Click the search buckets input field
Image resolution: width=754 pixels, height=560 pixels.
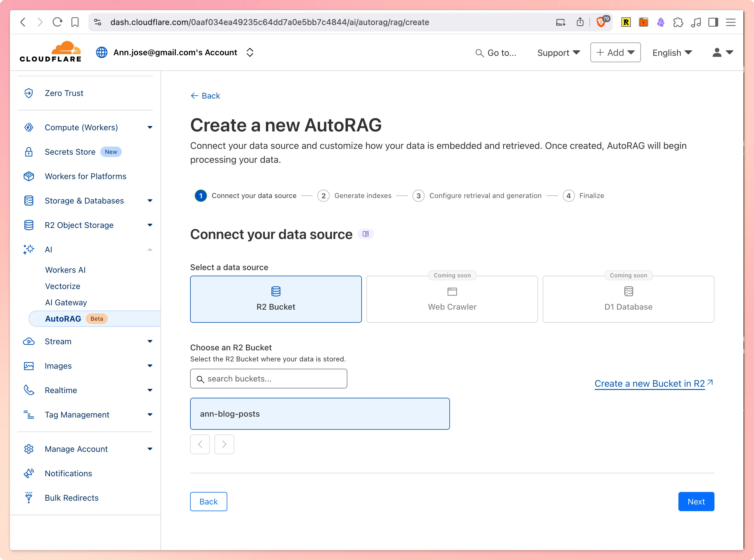(268, 378)
